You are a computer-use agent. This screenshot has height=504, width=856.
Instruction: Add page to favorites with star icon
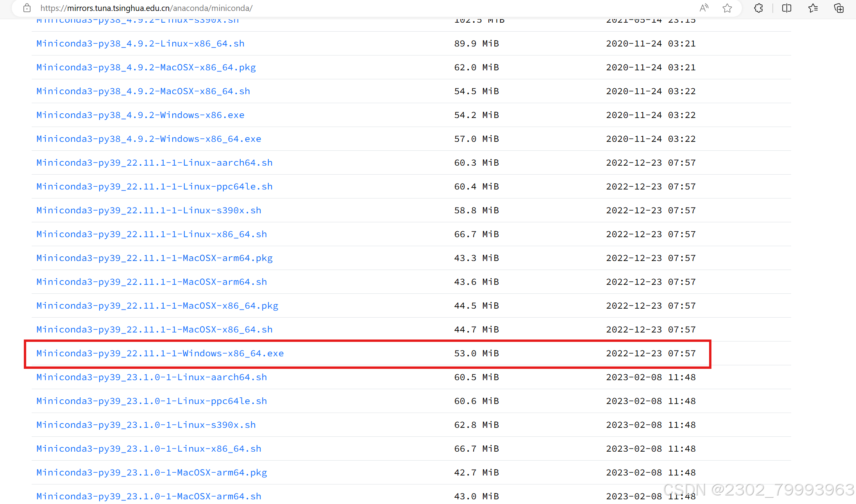coord(727,8)
